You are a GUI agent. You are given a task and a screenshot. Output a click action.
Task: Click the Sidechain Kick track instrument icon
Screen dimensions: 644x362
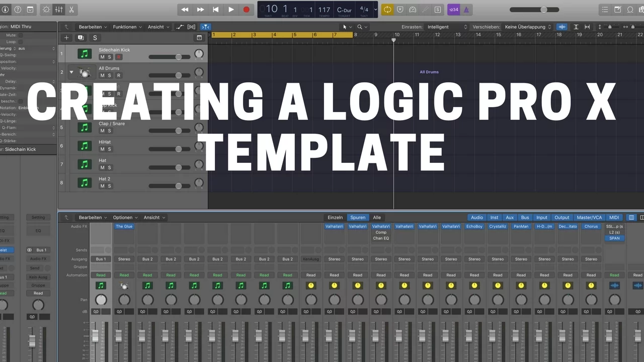click(85, 53)
